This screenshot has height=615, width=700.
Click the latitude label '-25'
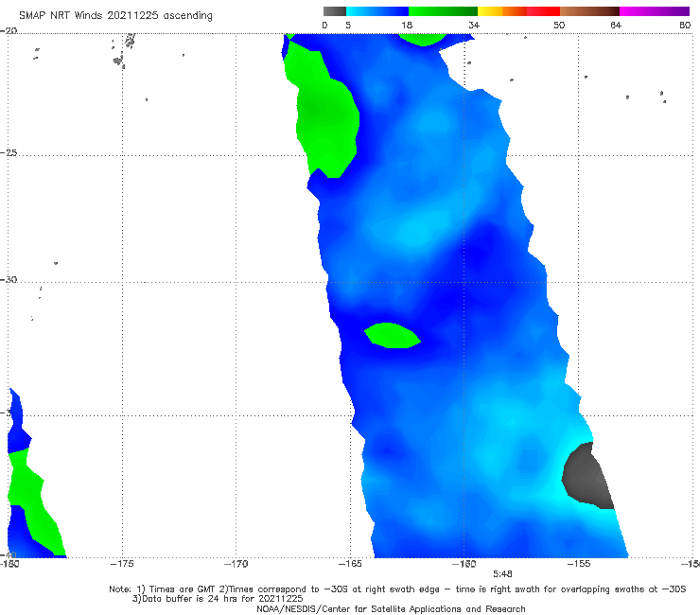tap(9, 153)
